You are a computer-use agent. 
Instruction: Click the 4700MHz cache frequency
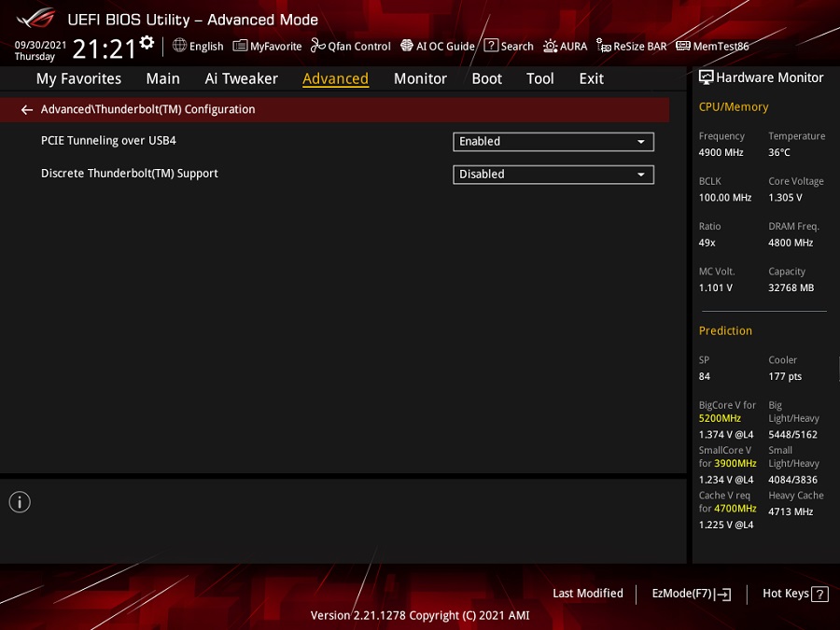pos(735,509)
